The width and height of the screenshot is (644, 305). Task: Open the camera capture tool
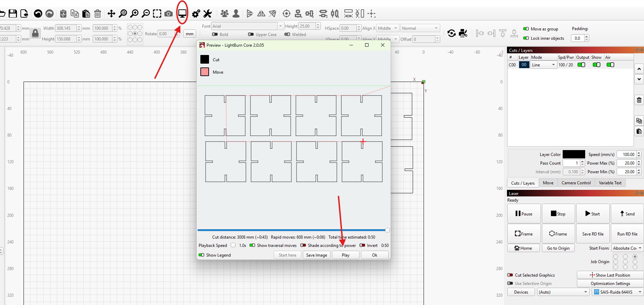169,13
